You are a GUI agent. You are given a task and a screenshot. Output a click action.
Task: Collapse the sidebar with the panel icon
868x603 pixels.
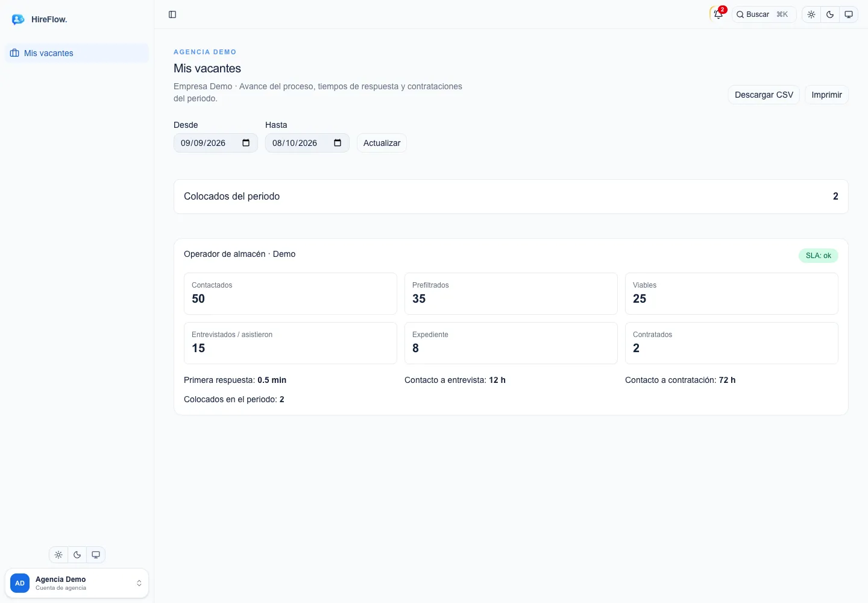[x=172, y=14]
